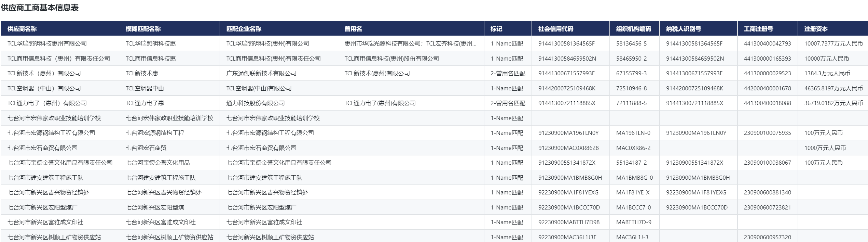
Task: Click credit code 91230900MAC0XR8628
Action: click(x=568, y=148)
